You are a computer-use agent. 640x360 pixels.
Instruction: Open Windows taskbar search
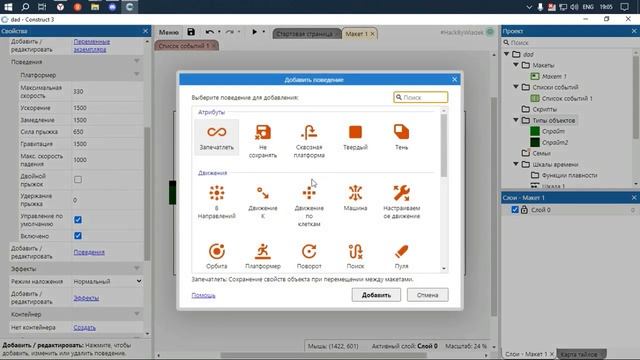coord(25,7)
